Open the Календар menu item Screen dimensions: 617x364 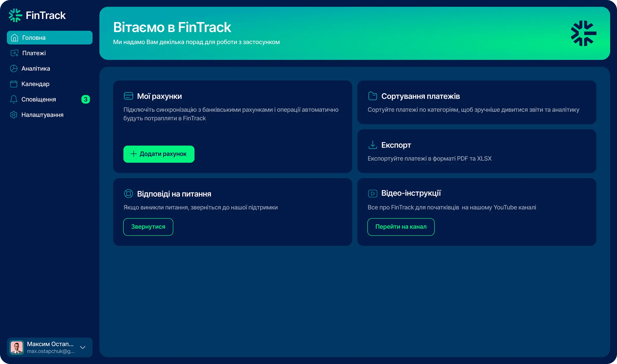coord(50,84)
